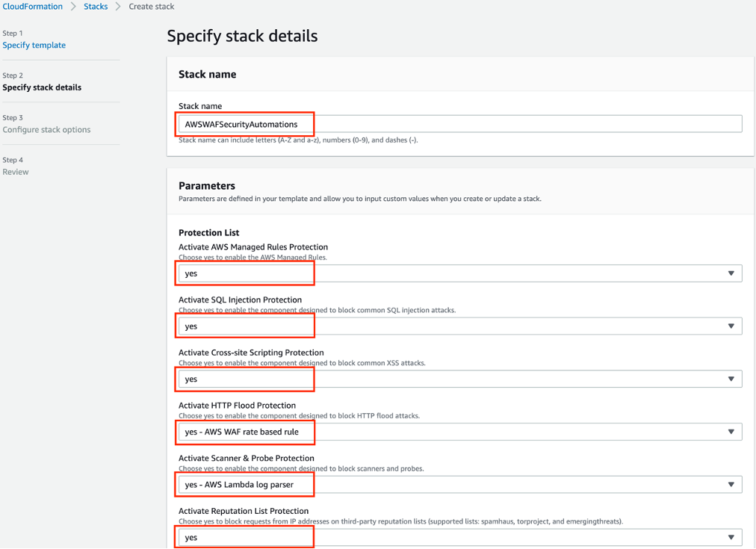This screenshot has width=756, height=549.
Task: Select the Review step
Action: 16,172
